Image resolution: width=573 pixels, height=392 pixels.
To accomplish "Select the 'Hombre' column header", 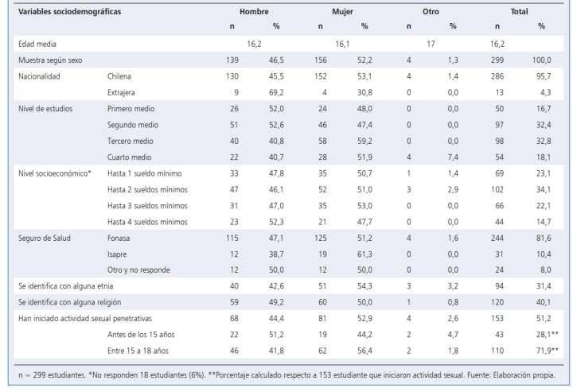I will point(254,12).
